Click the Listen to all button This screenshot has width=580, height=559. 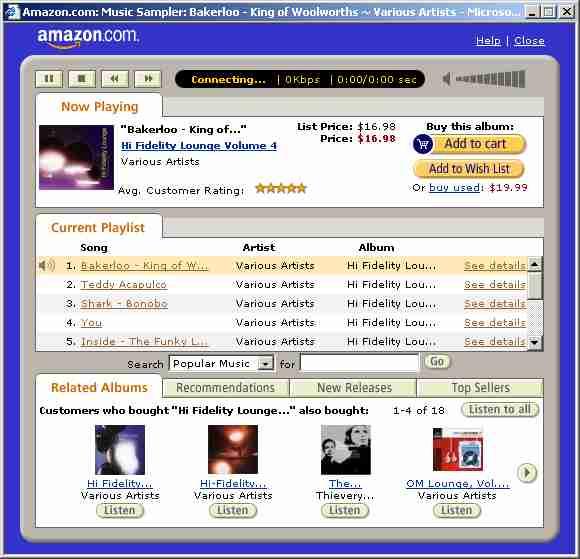(500, 410)
